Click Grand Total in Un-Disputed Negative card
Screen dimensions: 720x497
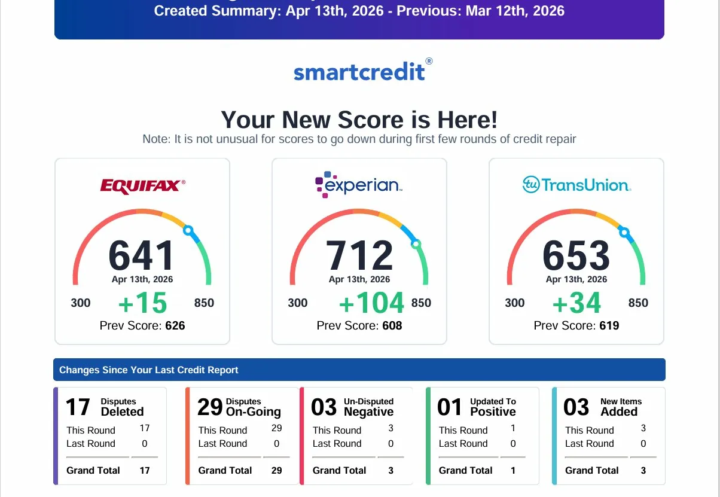pos(339,470)
